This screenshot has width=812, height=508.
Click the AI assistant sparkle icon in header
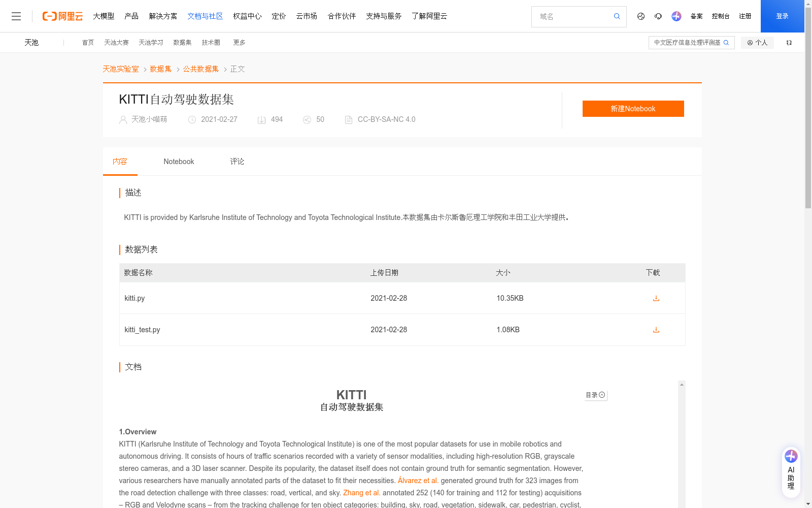pos(676,16)
